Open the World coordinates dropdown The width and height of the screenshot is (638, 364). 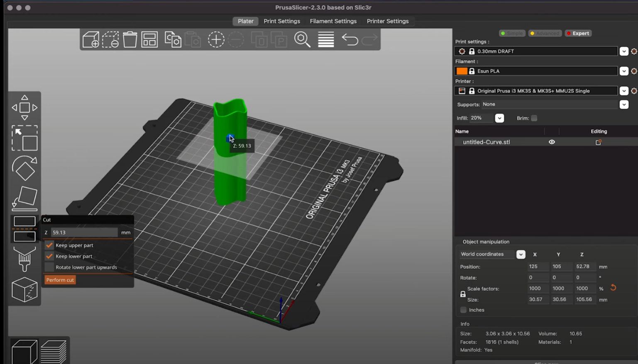[521, 255]
